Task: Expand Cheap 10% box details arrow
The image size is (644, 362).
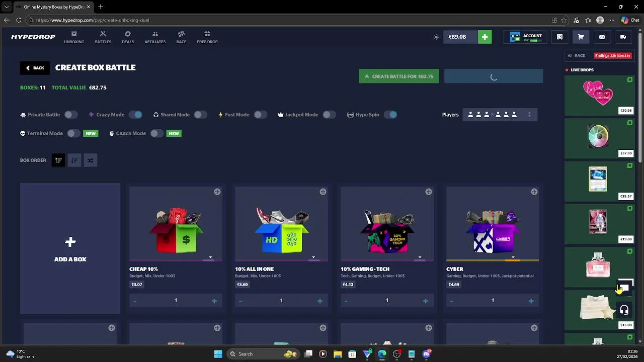Action: tap(210, 257)
